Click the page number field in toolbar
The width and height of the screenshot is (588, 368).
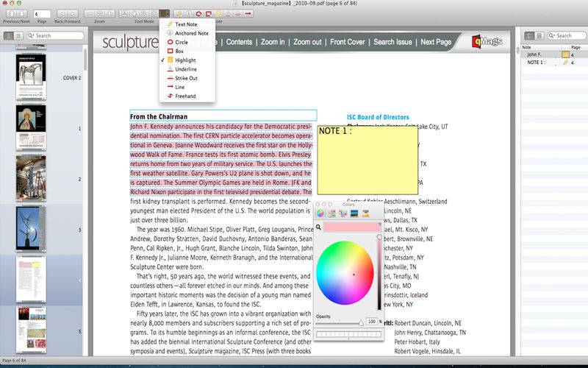[42, 14]
